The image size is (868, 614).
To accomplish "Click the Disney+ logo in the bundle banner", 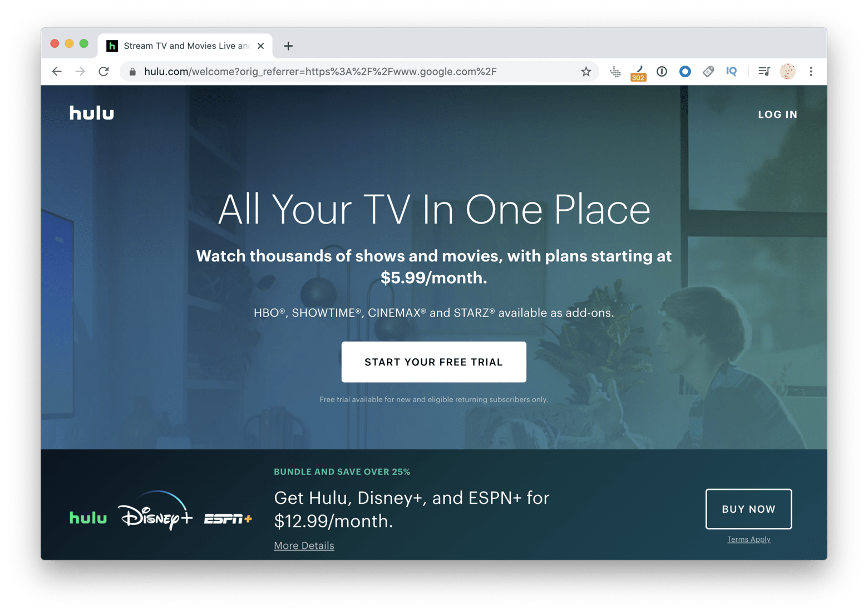I will point(155,510).
